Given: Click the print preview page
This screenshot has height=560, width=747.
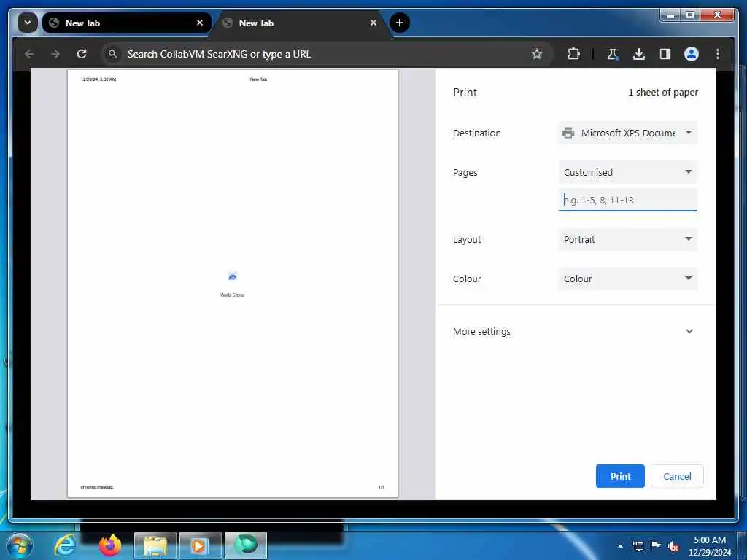Looking at the screenshot, I should click(x=233, y=284).
